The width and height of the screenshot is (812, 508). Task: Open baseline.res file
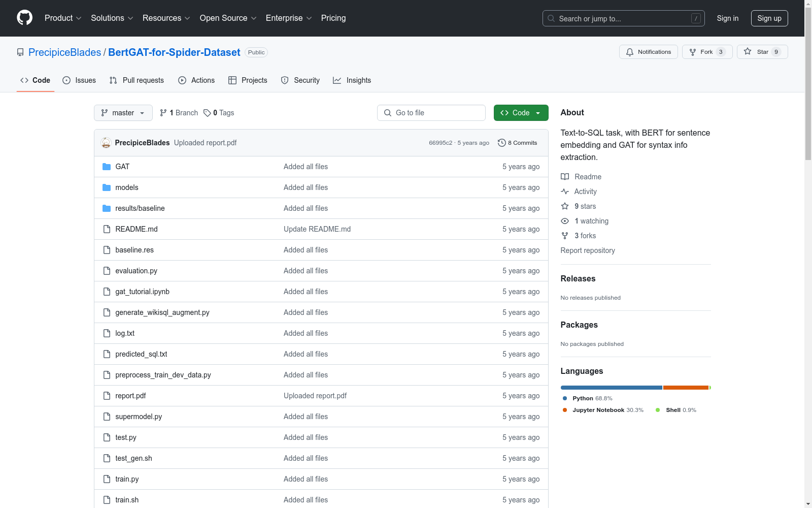pos(134,250)
